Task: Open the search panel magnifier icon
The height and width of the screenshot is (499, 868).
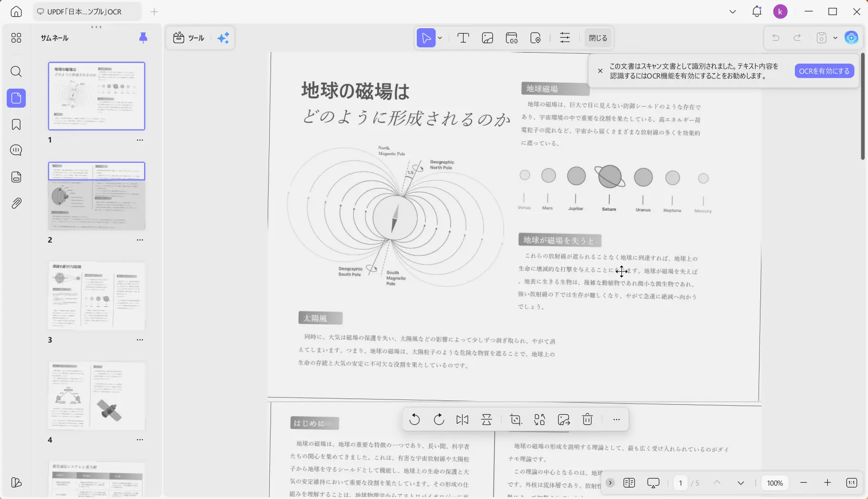Action: [16, 72]
